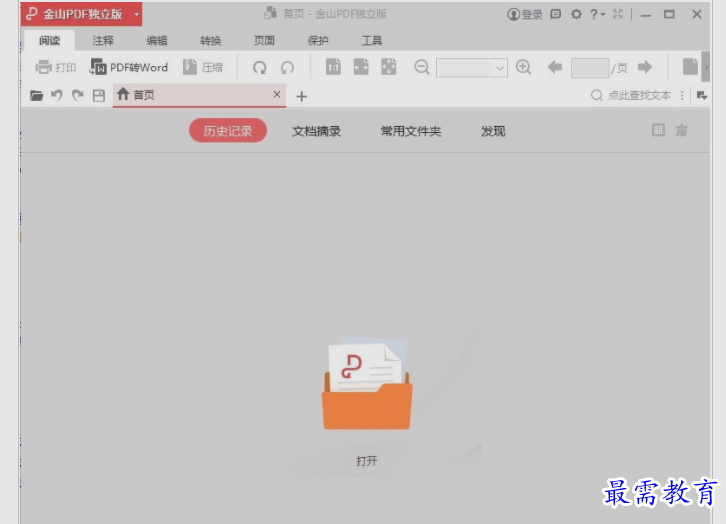This screenshot has height=524, width=726.
Task: Switch to the 注释 ribbon tab
Action: coord(103,41)
